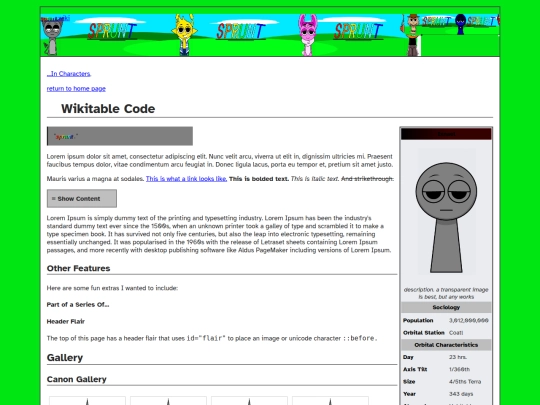The width and height of the screenshot is (540, 405).
Task: Click the SPRUNT logo right of pink bunny
Action: tap(358, 31)
